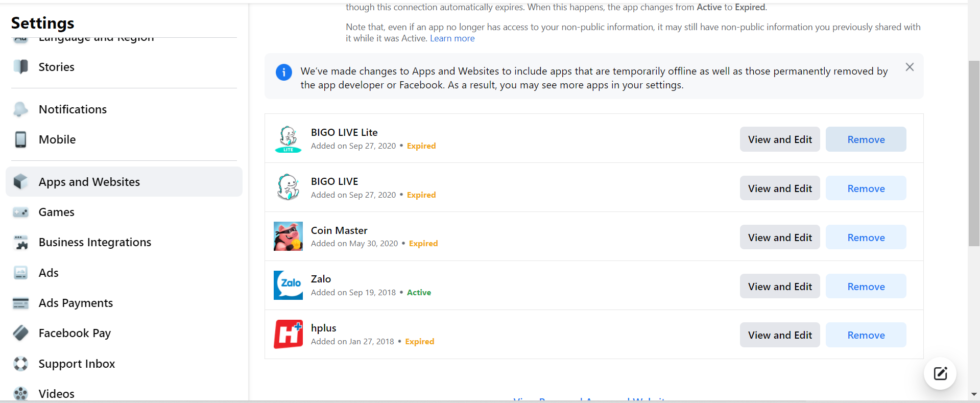Click the BIGO LIVE Lite app icon
The image size is (980, 403).
coord(288,139)
